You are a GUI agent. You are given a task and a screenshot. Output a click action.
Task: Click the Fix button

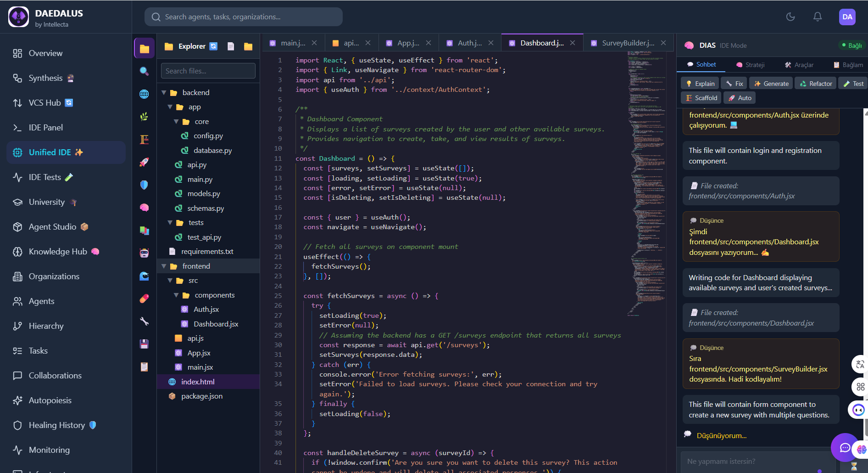(734, 84)
